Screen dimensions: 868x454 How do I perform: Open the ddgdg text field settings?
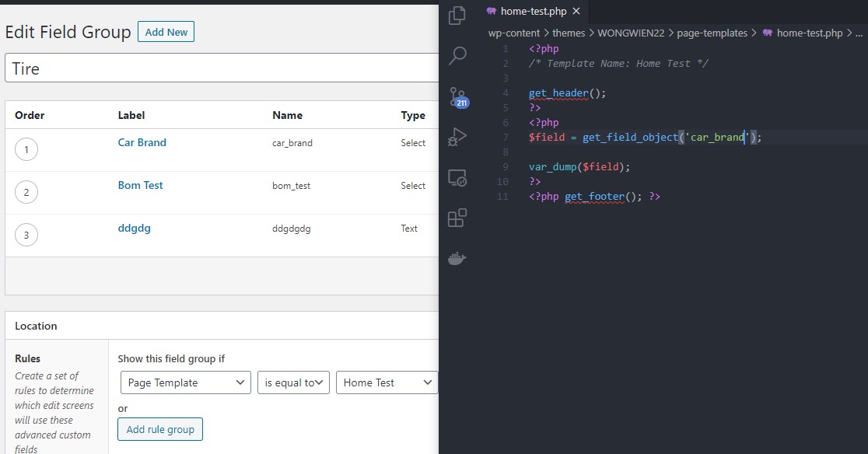tap(134, 228)
